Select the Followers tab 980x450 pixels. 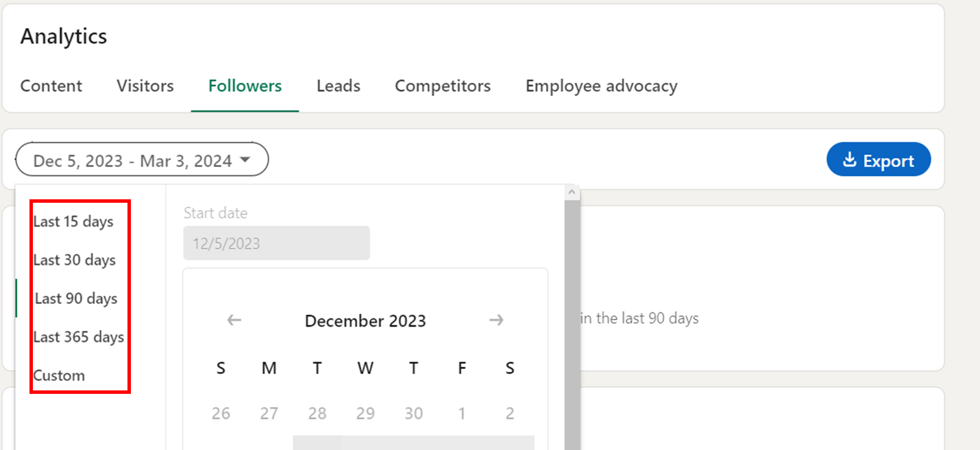coord(245,86)
